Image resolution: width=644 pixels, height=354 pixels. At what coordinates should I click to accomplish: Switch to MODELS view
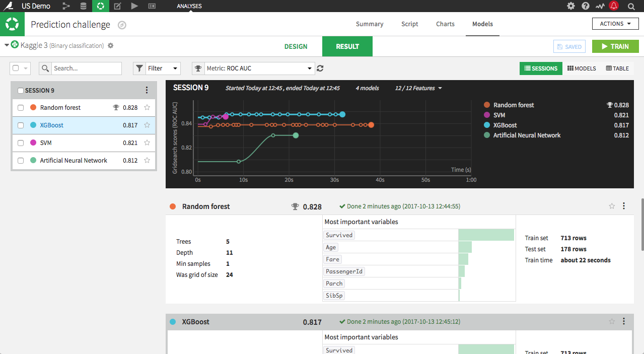coord(581,68)
